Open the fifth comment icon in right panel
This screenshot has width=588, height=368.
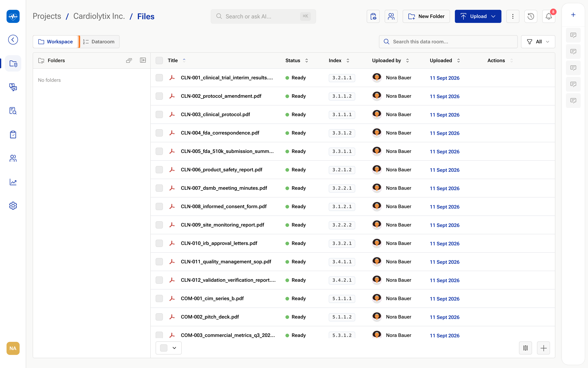[574, 101]
